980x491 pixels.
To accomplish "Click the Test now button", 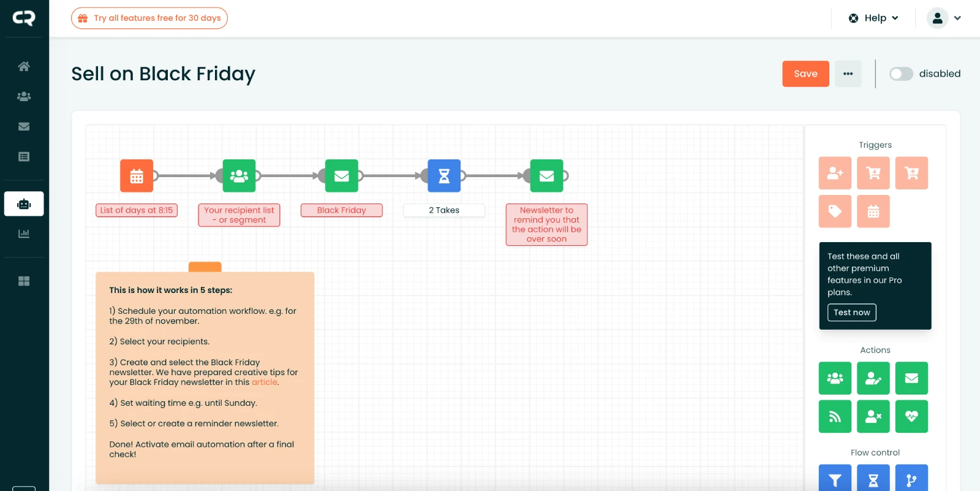I will (x=851, y=313).
